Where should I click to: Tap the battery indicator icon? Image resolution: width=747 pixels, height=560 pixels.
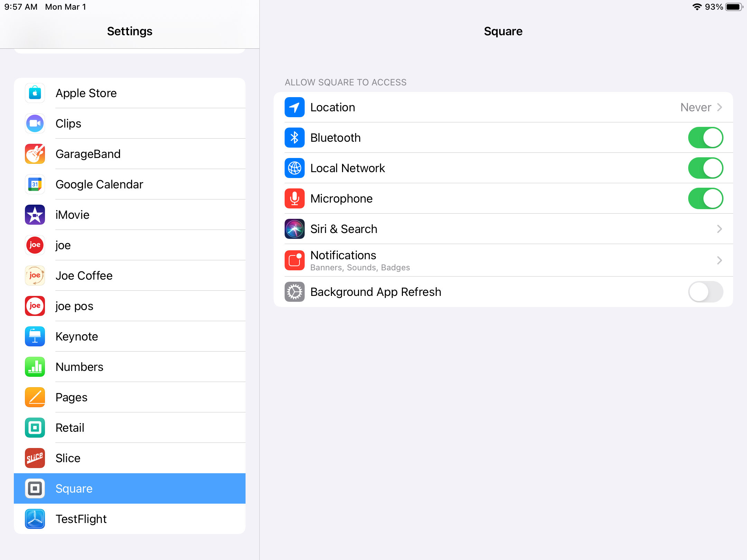point(734,7)
